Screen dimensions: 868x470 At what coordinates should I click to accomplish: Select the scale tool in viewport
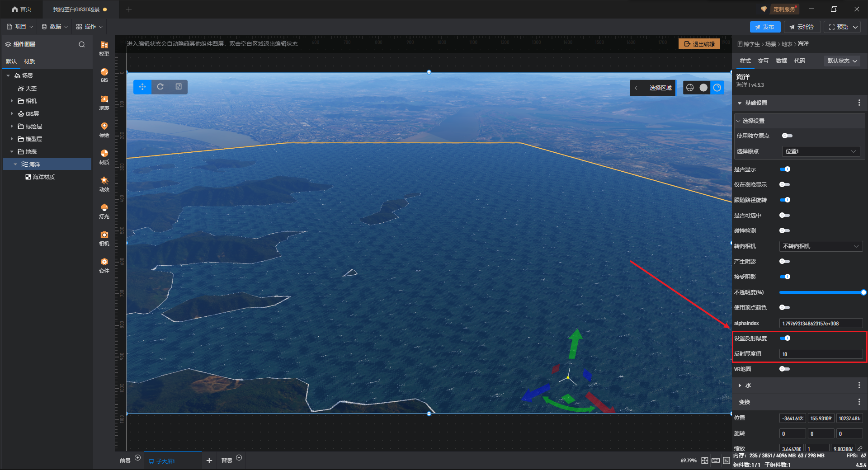pyautogui.click(x=179, y=87)
